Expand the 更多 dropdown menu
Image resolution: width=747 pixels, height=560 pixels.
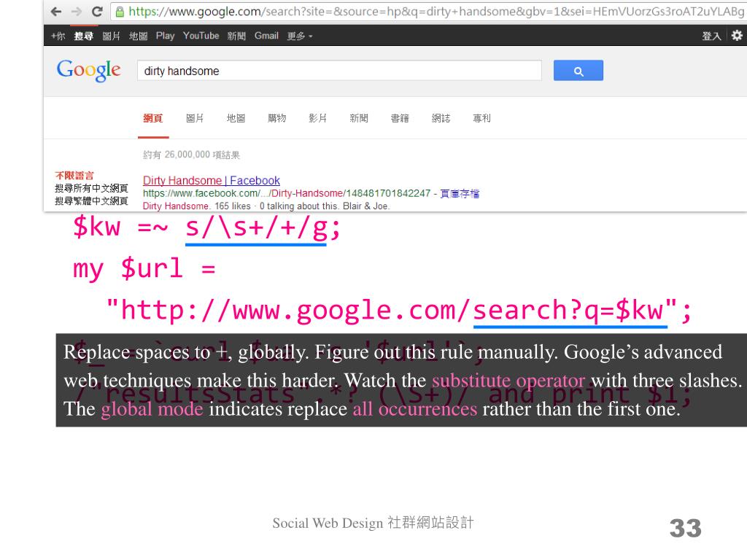pyautogui.click(x=300, y=36)
